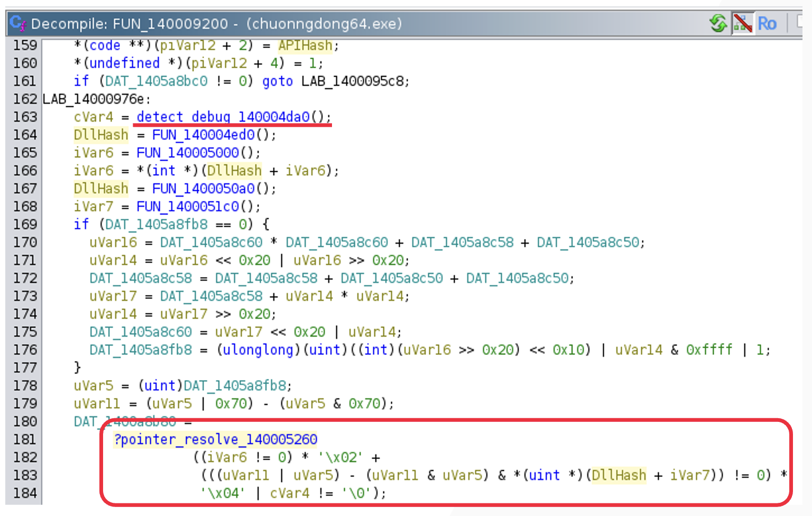The height and width of the screenshot is (516, 812).
Task: Select the APIHash variable on line 159
Action: (x=305, y=45)
